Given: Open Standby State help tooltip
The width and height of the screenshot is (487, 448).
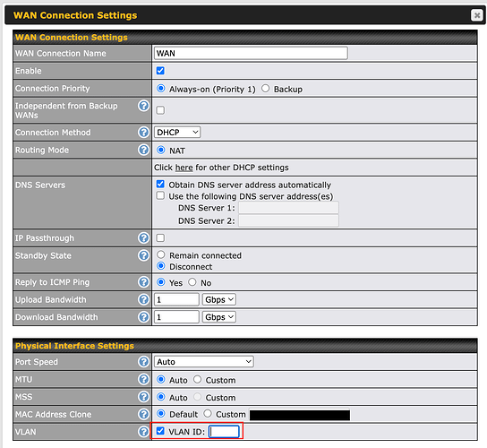Looking at the screenshot, I should click(x=143, y=255).
